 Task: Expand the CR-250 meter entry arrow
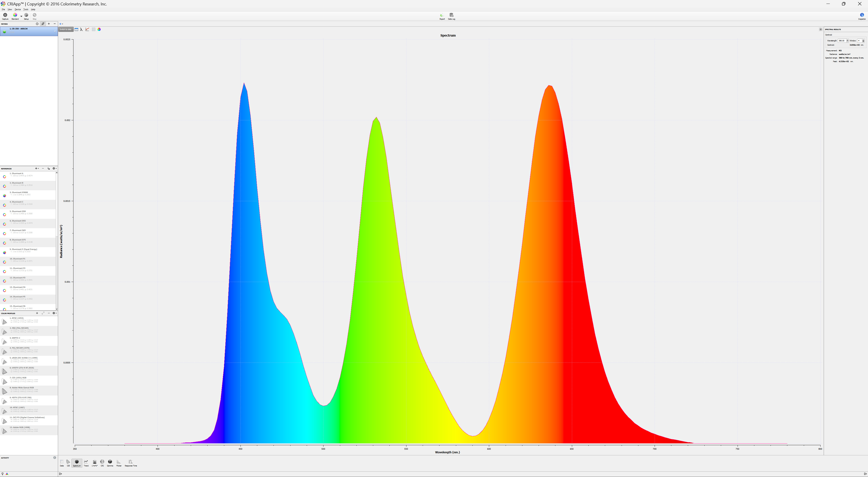click(55, 31)
